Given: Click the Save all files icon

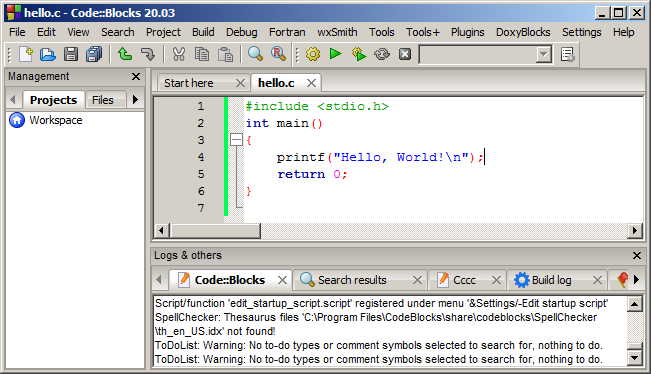Looking at the screenshot, I should (x=94, y=54).
